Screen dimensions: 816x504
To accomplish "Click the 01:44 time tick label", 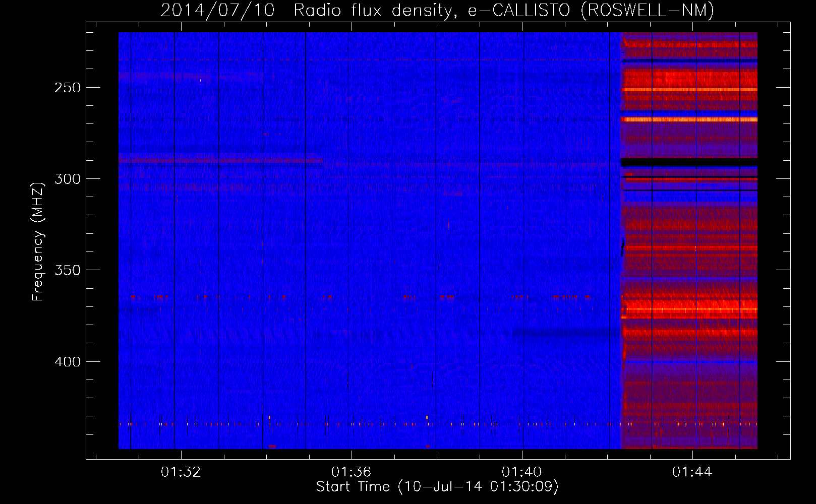I will point(692,472).
